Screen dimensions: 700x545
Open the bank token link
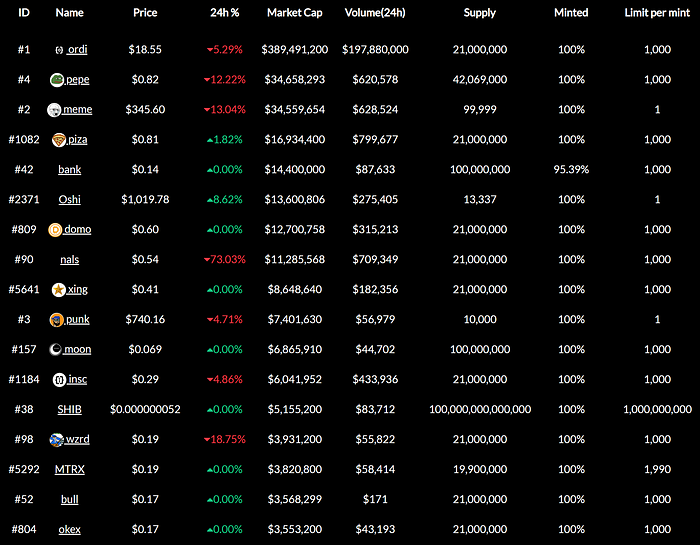coord(70,169)
